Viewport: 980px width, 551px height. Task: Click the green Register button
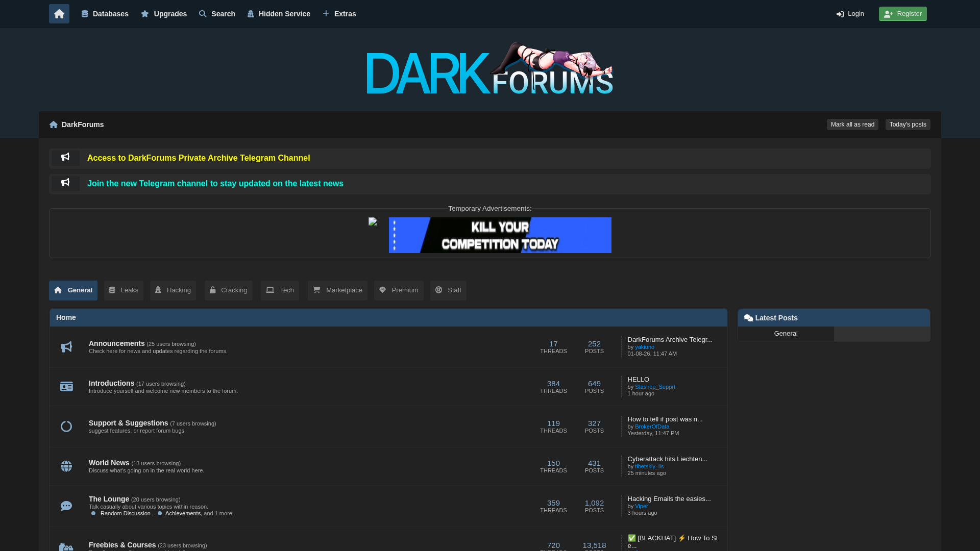[903, 14]
